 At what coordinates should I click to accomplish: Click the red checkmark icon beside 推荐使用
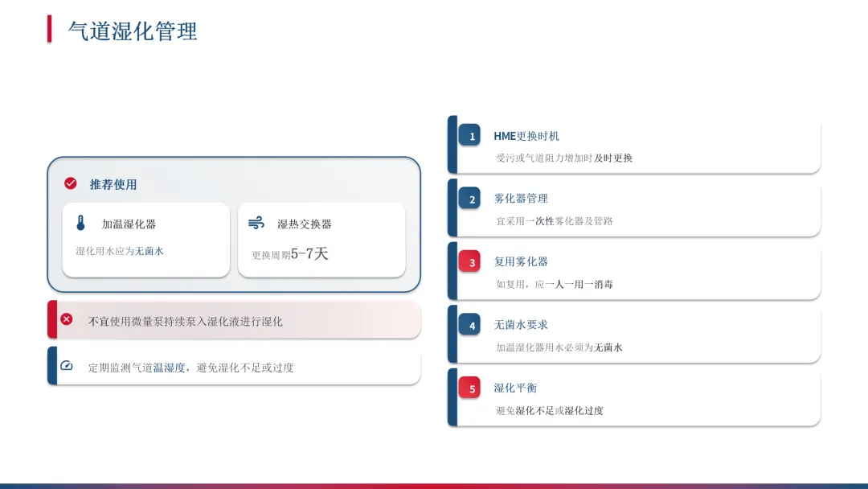[70, 183]
